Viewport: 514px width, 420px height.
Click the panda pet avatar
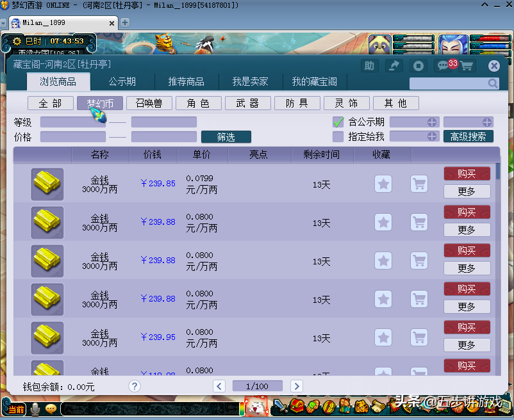point(380,45)
